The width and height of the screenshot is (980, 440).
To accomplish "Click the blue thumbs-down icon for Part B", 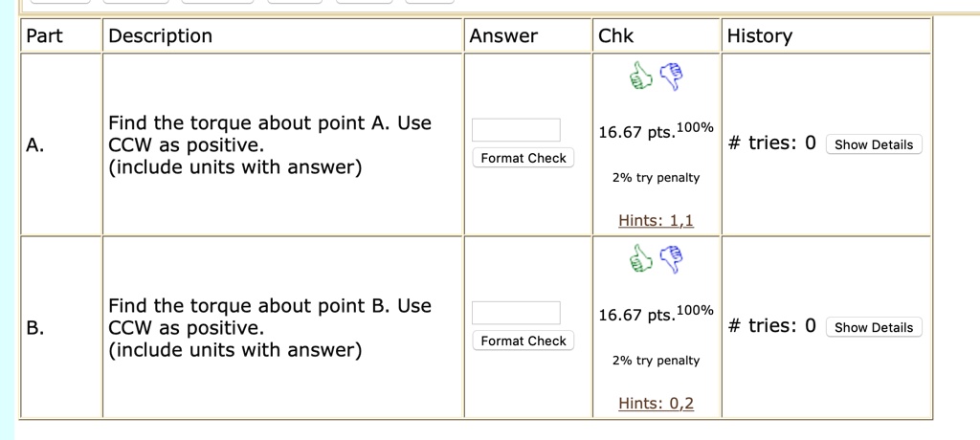I will 673,260.
